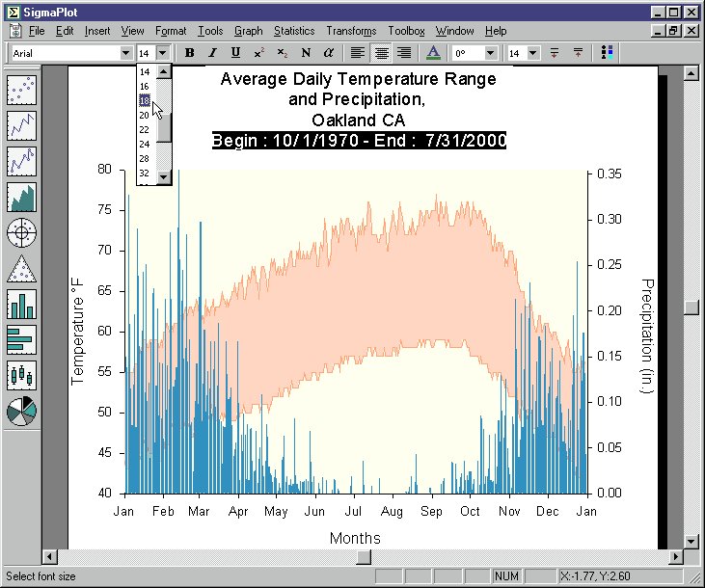Click the vertical scrollbar thumb
The width and height of the screenshot is (705, 588).
tap(691, 307)
